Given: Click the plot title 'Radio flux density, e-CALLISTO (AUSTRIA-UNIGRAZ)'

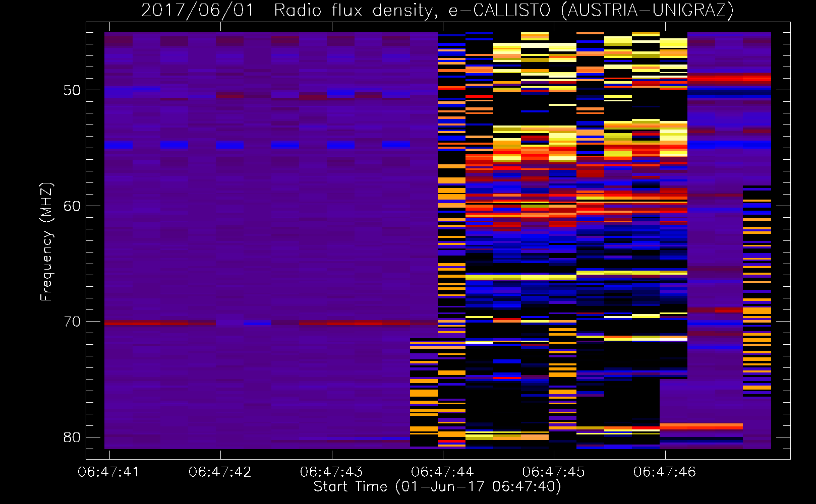Looking at the screenshot, I should click(x=504, y=11).
